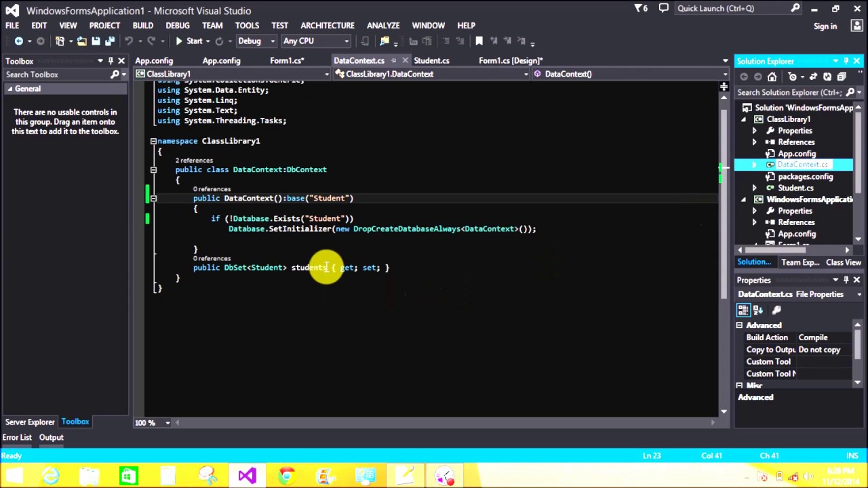The height and width of the screenshot is (488, 868).
Task: Switch to the Class View tab
Action: (x=844, y=262)
